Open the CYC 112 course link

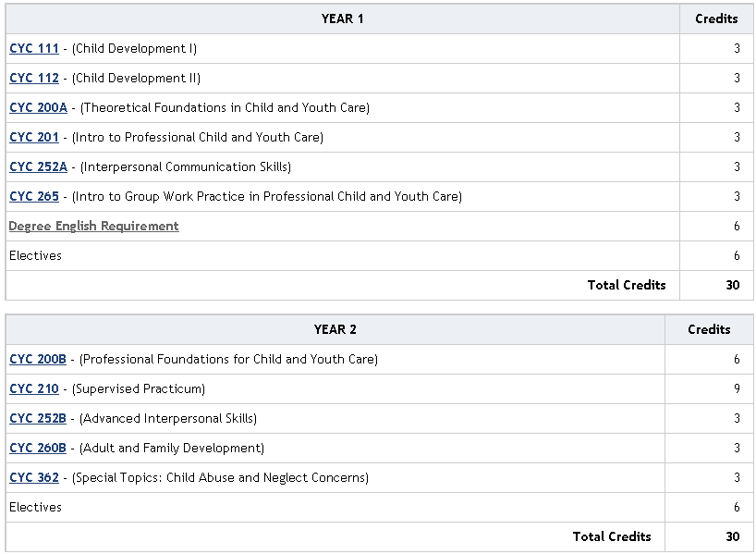[x=34, y=78]
